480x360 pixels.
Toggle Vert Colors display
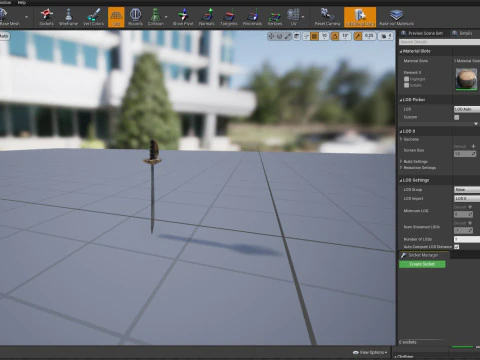(93, 17)
